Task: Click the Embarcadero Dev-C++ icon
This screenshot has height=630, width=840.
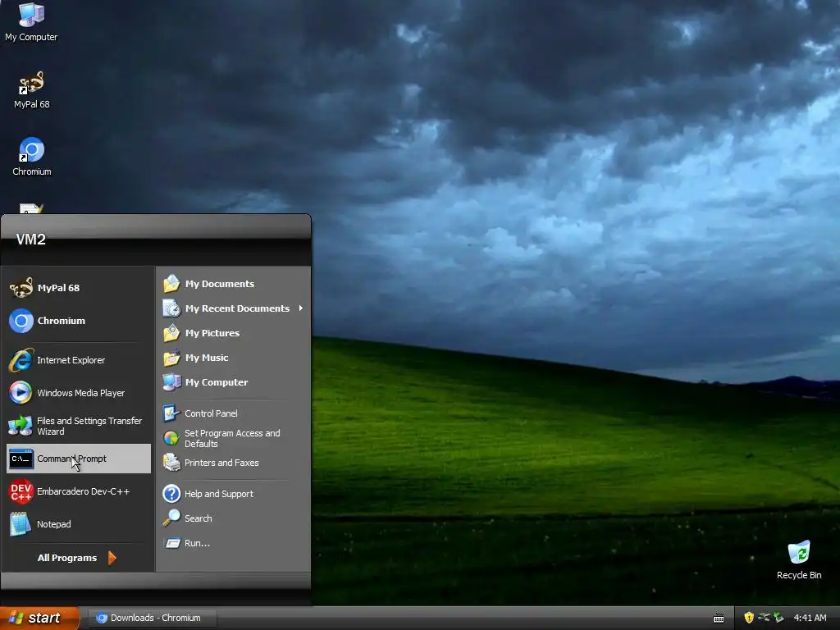Action: pyautogui.click(x=21, y=491)
